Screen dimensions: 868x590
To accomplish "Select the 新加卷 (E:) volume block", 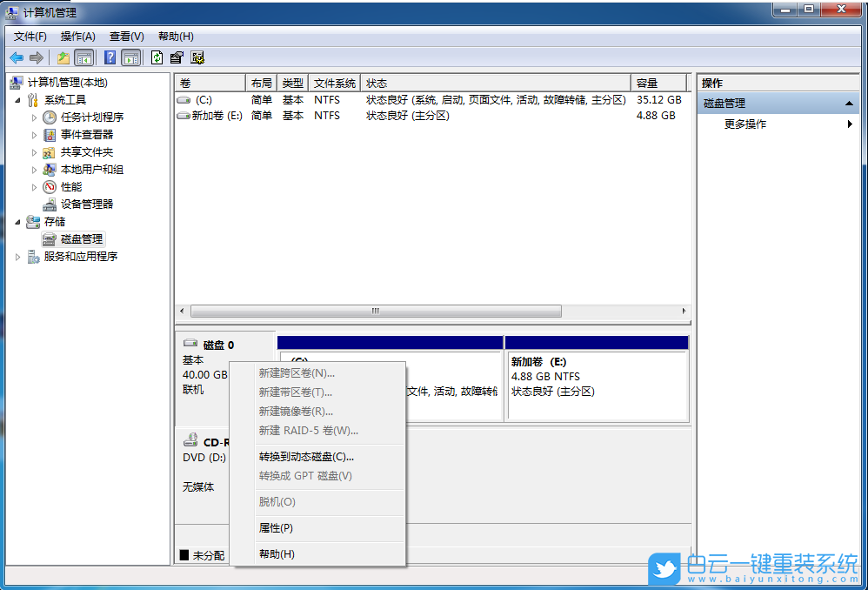I will [598, 383].
